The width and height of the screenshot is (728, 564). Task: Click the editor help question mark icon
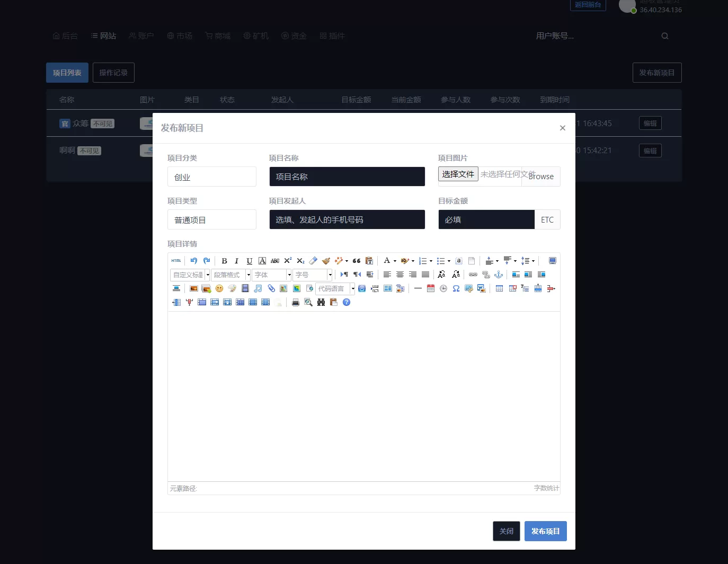[346, 302]
